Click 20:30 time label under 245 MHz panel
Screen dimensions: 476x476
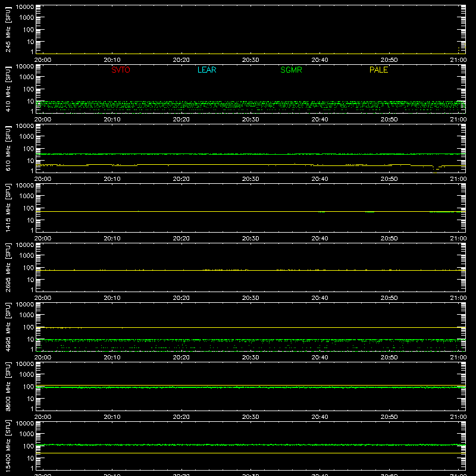[250, 60]
